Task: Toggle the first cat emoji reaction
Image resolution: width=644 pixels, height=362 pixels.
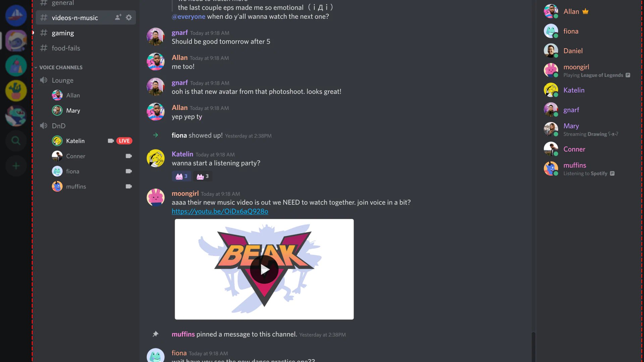Action: 181,176
